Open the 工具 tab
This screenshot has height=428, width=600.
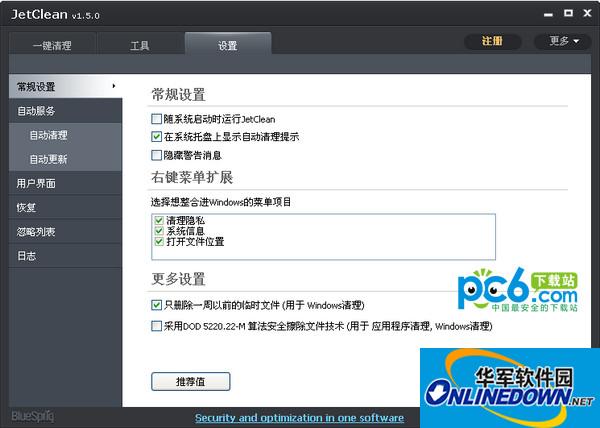(x=140, y=46)
